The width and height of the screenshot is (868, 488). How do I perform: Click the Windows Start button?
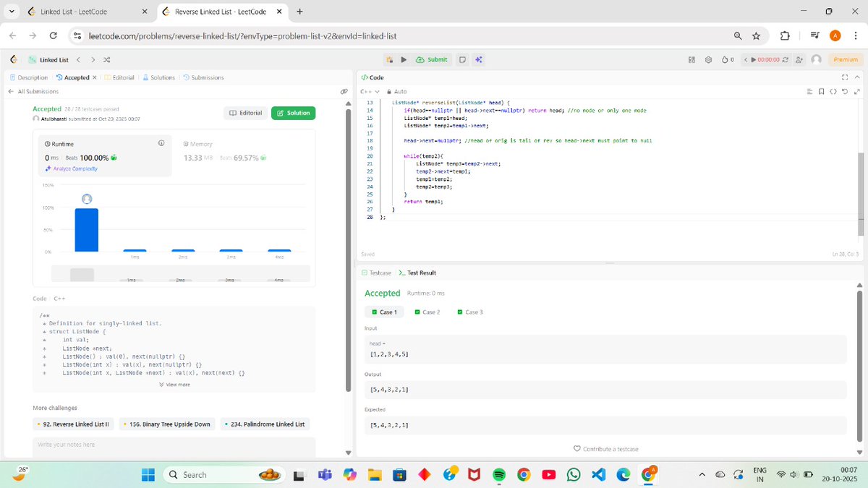[148, 474]
